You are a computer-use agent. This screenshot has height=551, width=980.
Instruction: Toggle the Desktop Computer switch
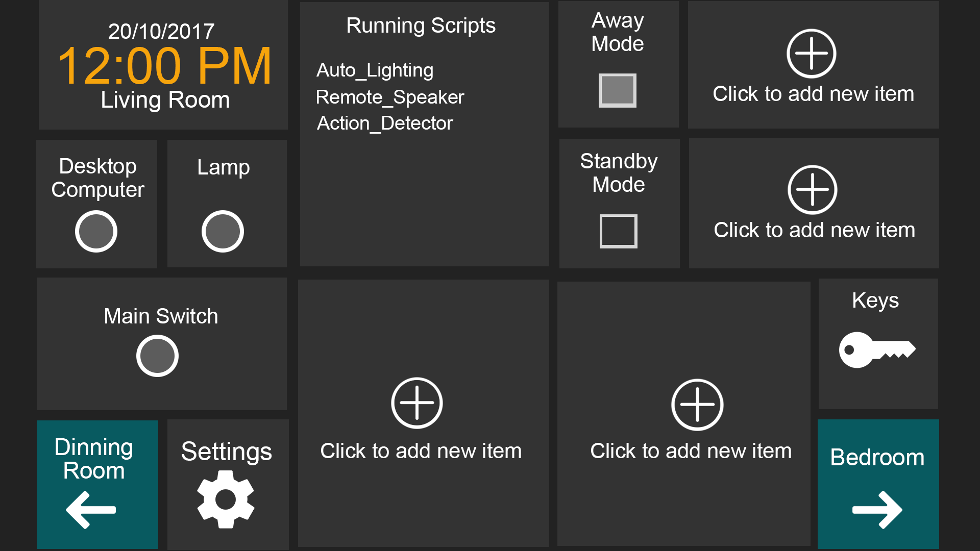click(96, 231)
